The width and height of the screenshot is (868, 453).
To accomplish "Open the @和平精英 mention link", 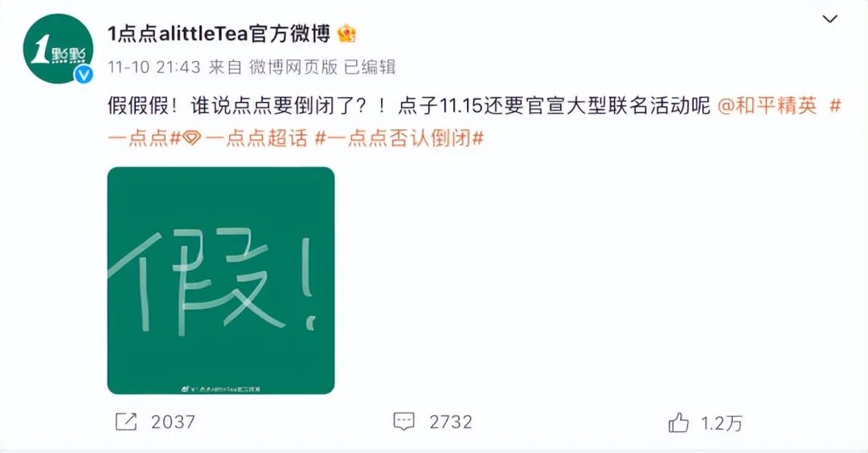I will point(768,105).
